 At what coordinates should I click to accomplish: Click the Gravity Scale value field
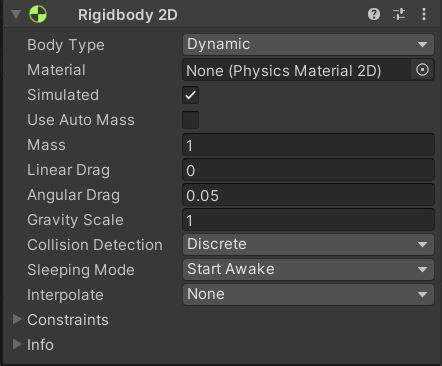point(308,220)
